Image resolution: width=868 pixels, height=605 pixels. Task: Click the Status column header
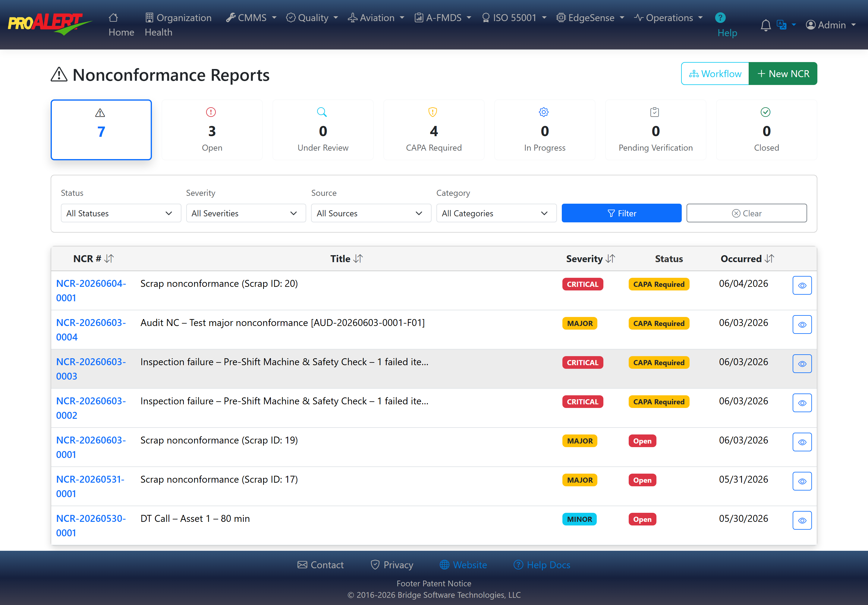pos(669,259)
